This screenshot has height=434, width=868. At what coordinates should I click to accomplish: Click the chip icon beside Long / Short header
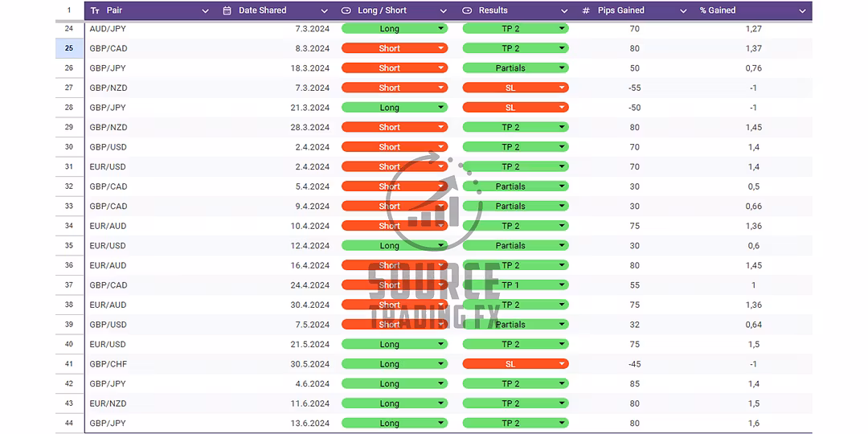click(346, 10)
